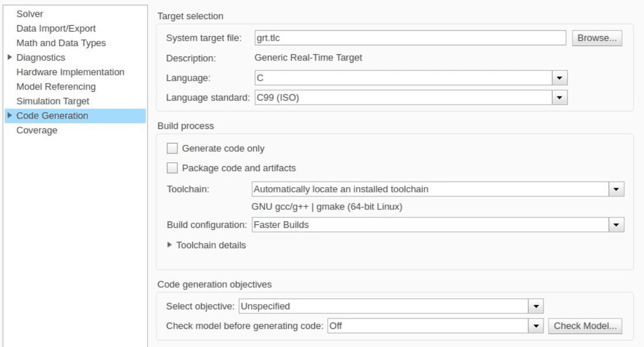Select Hardware Implementation category
The image size is (644, 347).
(x=70, y=72)
